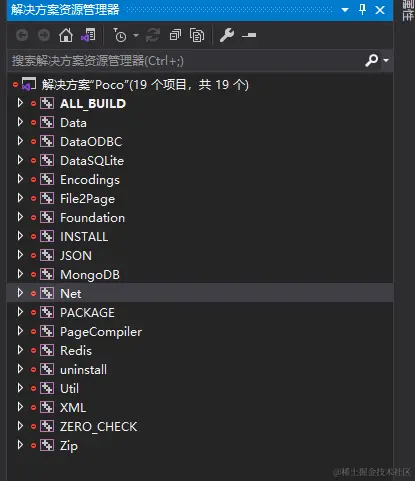
Task: Click the PACKAGE project icon
Action: tap(47, 312)
